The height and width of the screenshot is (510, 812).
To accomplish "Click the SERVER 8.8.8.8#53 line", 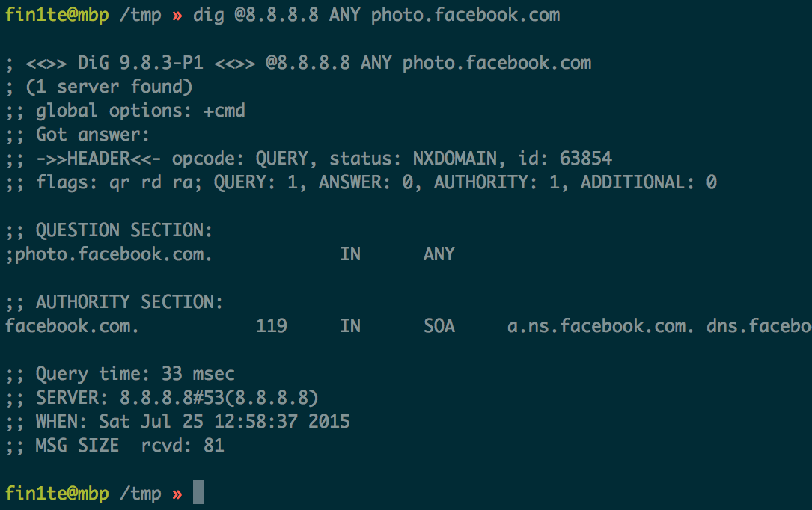I will (x=162, y=398).
